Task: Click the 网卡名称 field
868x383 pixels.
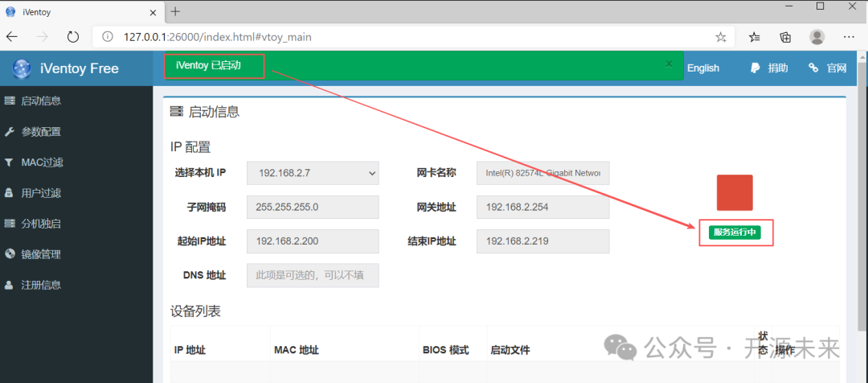Action: (x=543, y=173)
